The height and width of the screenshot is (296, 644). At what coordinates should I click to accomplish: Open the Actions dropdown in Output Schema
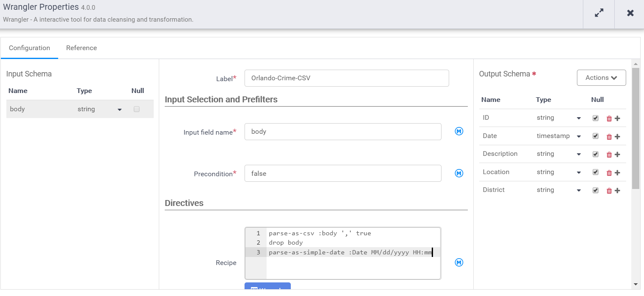[601, 78]
